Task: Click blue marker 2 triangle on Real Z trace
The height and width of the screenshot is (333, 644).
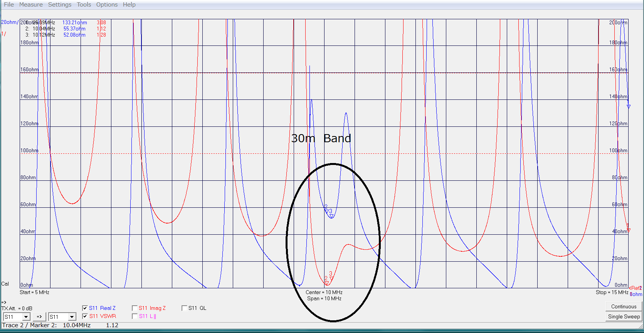Action: pos(326,212)
